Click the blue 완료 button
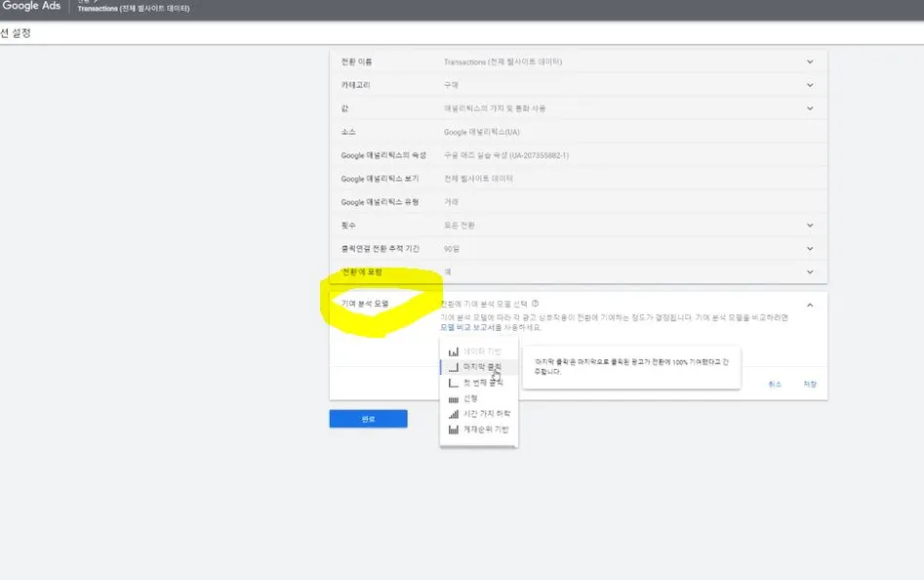Image resolution: width=924 pixels, height=580 pixels. [368, 418]
